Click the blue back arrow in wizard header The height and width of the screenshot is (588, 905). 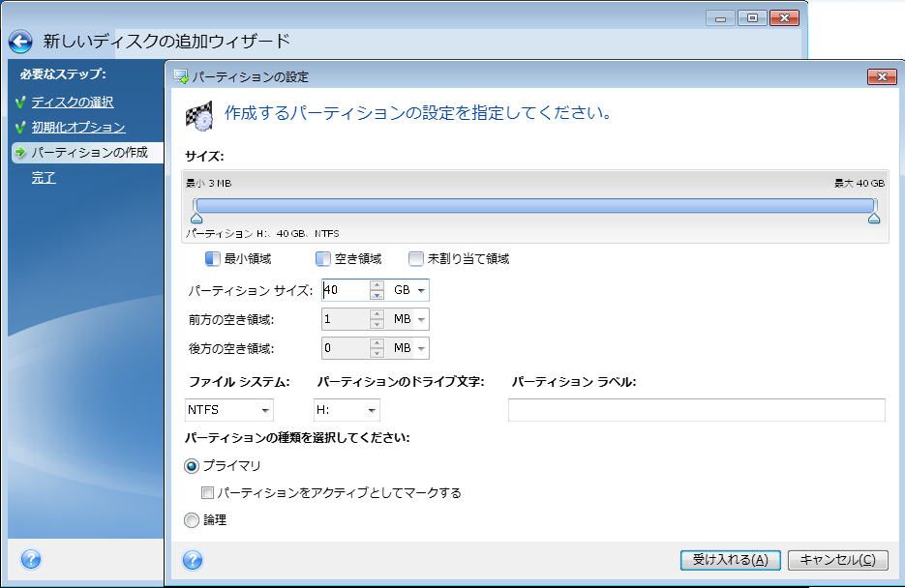point(20,42)
